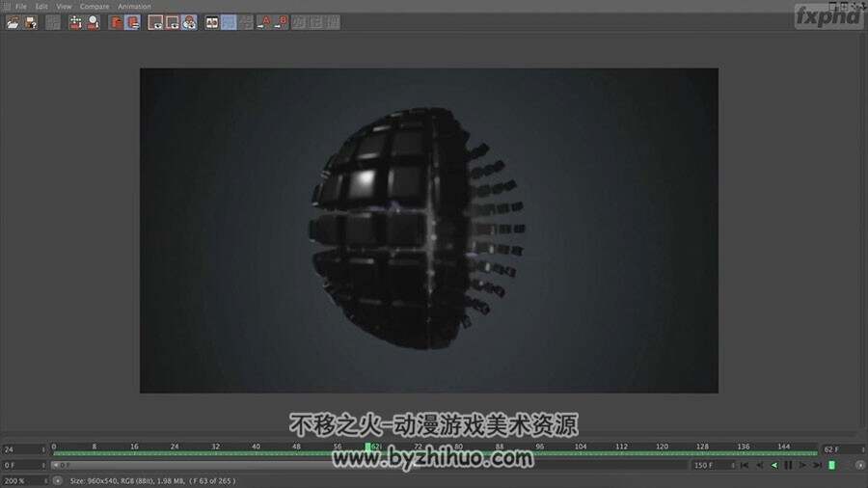Click the stepper arrows beside 150 F
The height and width of the screenshot is (488, 868).
pos(733,465)
